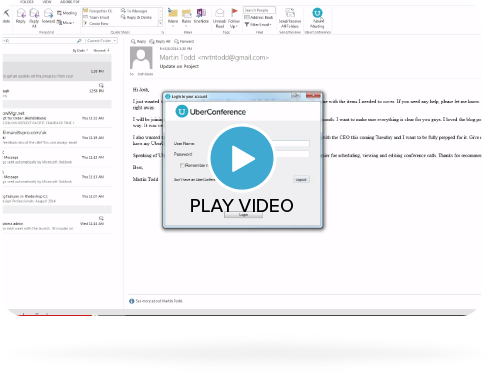Click the red video progress bar
The width and height of the screenshot is (488, 374).
[x=55, y=315]
